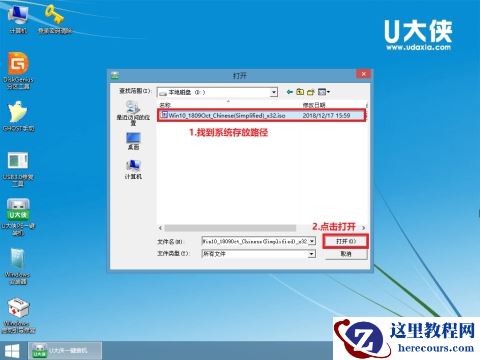
Task: Open the Windows boot repair desktop icon
Action: [18, 315]
